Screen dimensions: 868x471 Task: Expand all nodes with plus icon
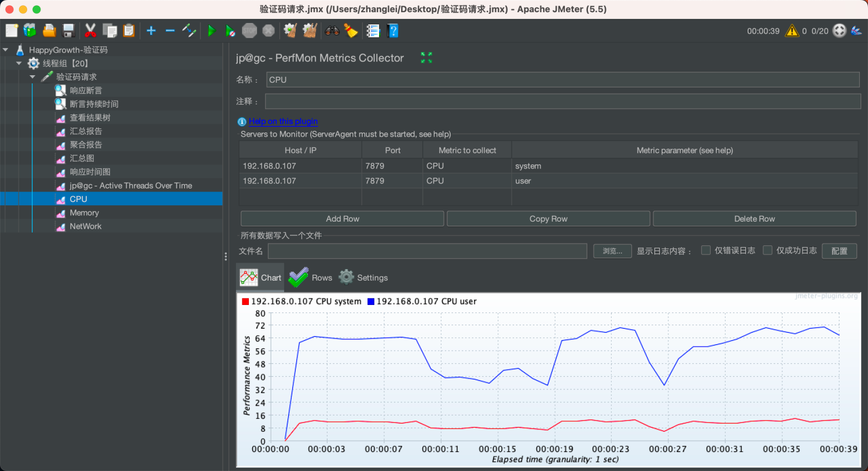pyautogui.click(x=151, y=31)
